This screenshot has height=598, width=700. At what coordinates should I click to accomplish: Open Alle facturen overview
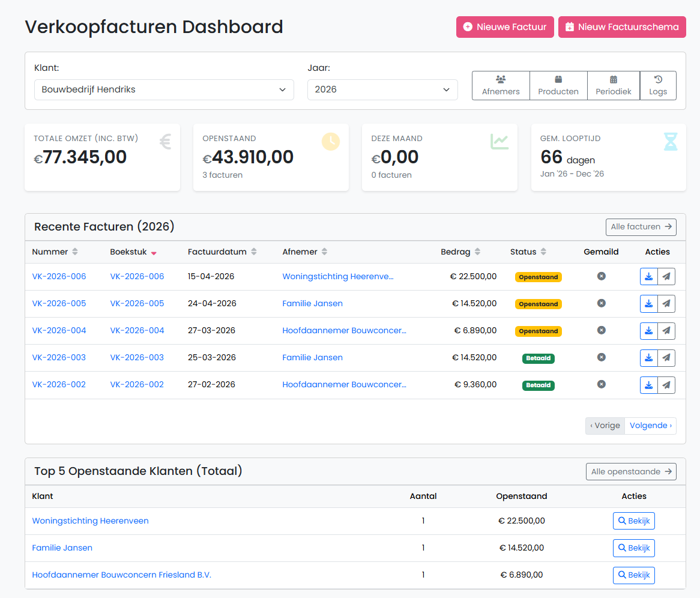pos(641,227)
